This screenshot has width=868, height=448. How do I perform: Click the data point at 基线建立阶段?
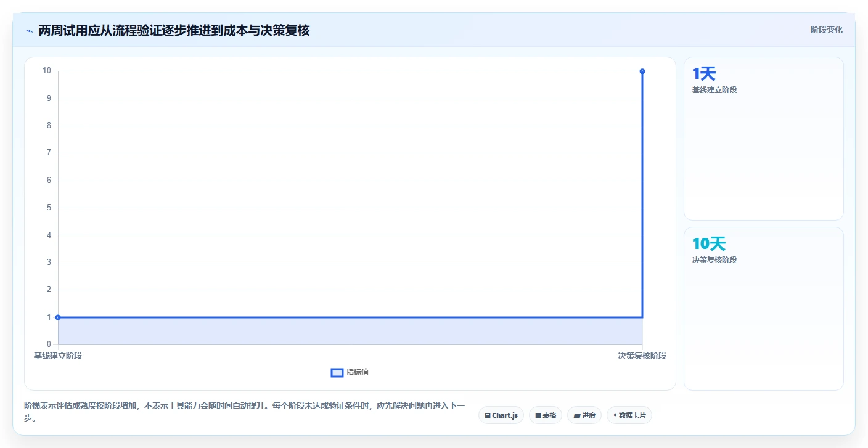[58, 317]
